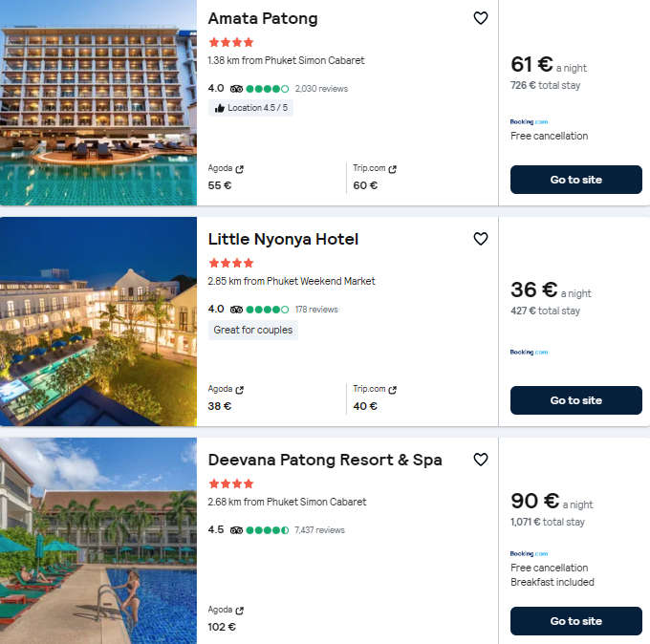Read 7,437 reviews for Deevana Patong

click(319, 530)
